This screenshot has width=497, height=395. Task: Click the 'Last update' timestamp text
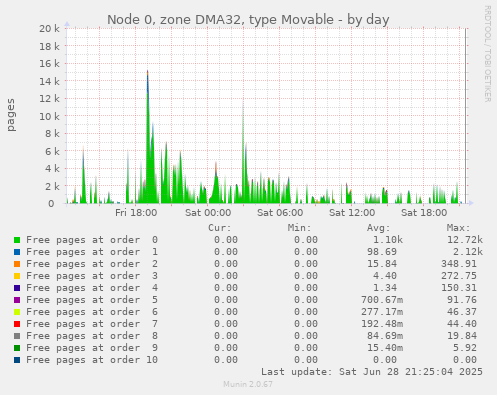(372, 372)
